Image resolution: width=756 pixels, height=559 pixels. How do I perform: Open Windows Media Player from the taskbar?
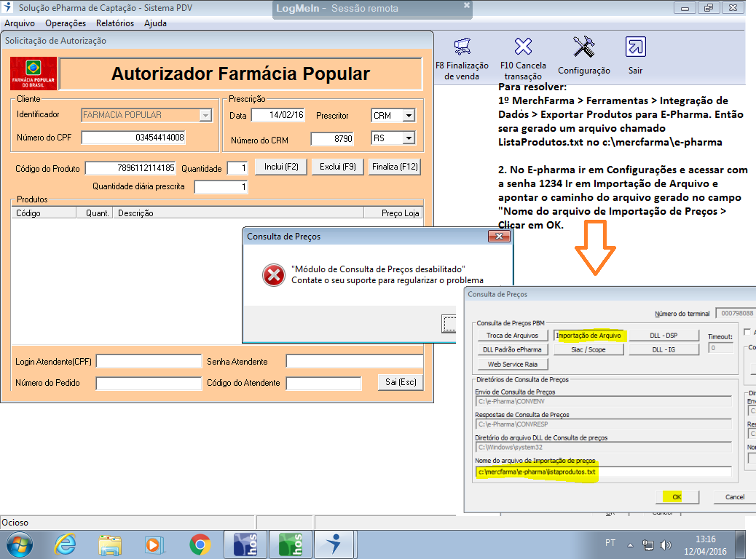pos(153,544)
